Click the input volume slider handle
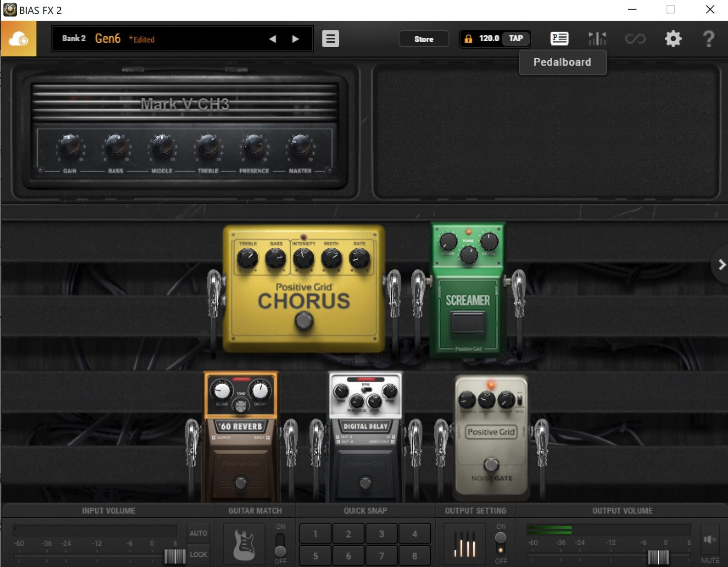Image resolution: width=728 pixels, height=567 pixels. coord(175,556)
